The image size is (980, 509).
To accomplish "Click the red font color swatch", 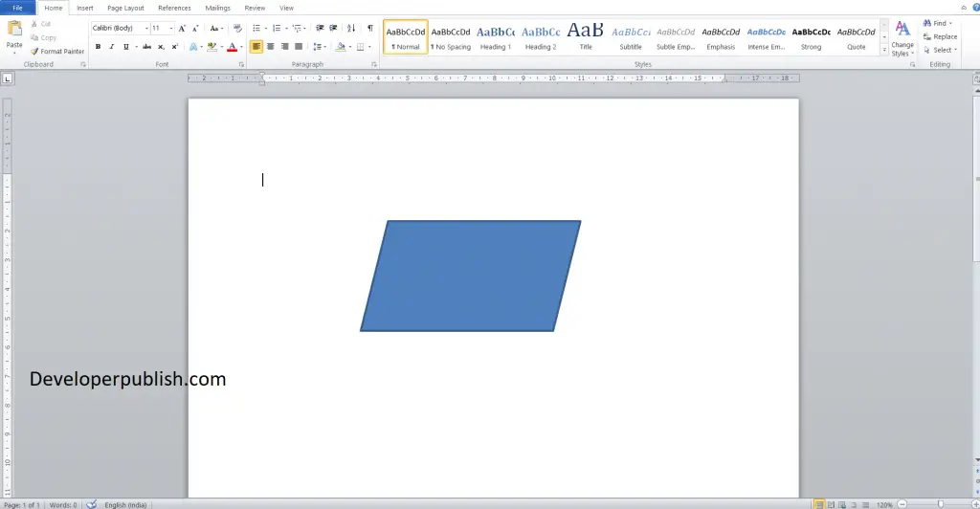I will pos(232,47).
